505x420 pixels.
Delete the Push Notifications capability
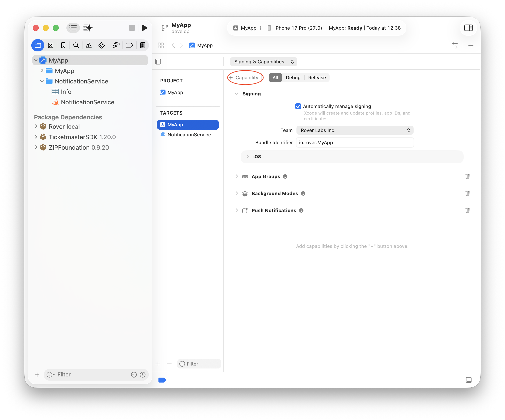[x=468, y=210]
